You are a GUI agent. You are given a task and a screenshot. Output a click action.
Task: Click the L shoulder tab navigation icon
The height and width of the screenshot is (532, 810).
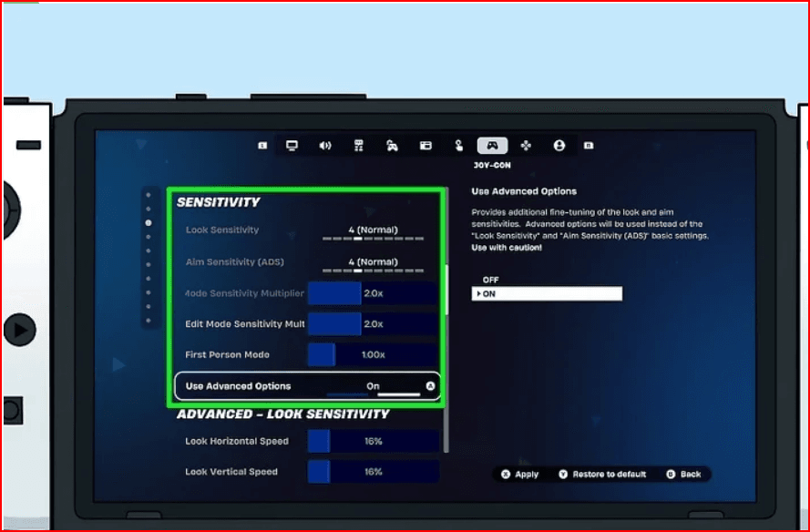pyautogui.click(x=262, y=145)
